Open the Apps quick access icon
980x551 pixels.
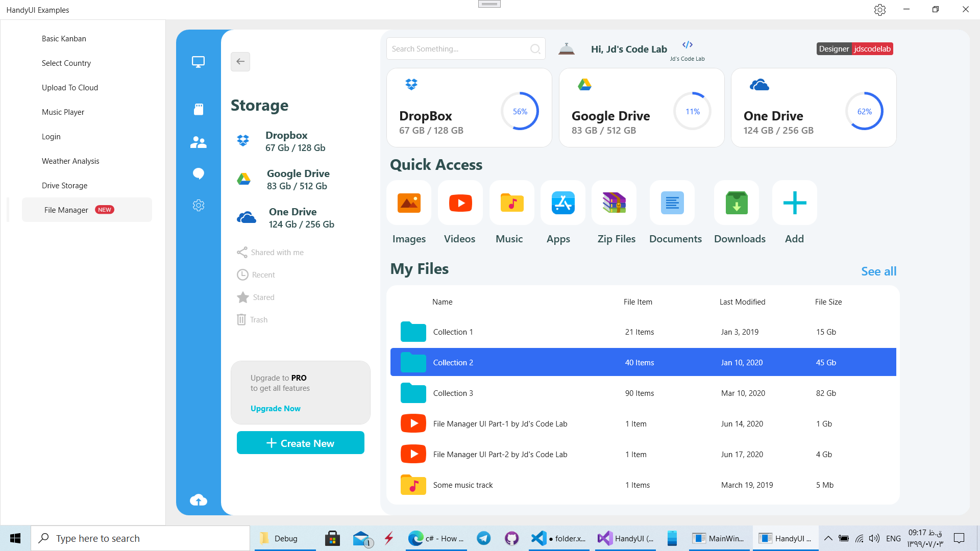pos(563,203)
